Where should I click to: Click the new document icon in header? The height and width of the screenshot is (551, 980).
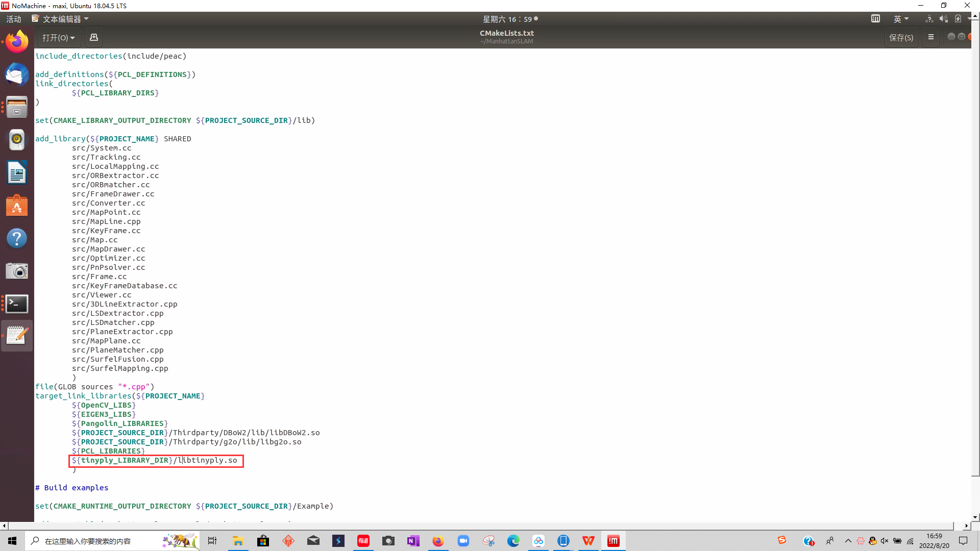(94, 38)
